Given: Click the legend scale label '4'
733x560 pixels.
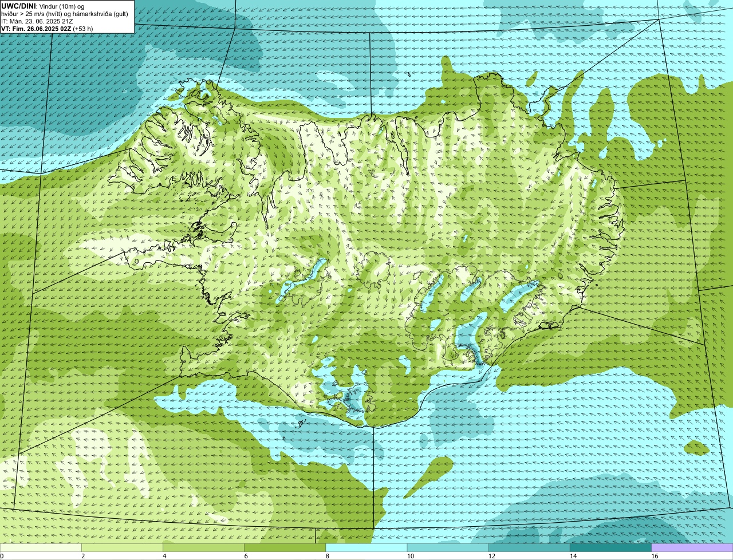Looking at the screenshot, I should click(164, 556).
